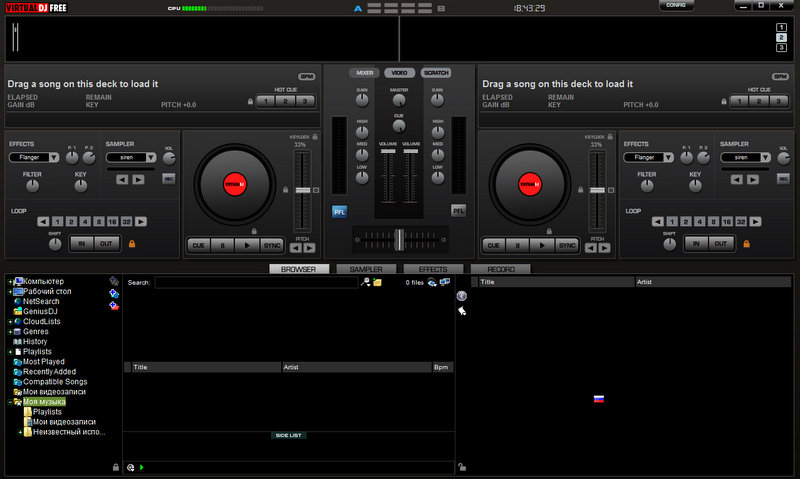800x479 pixels.
Task: Open the EFFECTS tab
Action: pyautogui.click(x=433, y=269)
